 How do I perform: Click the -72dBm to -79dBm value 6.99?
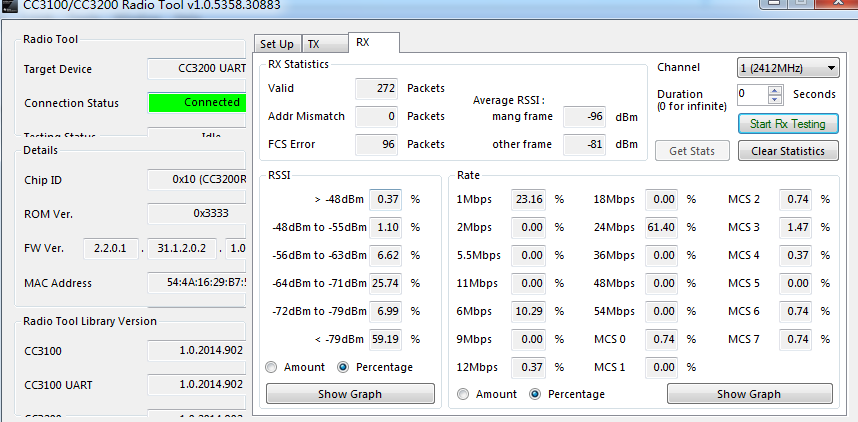point(385,311)
